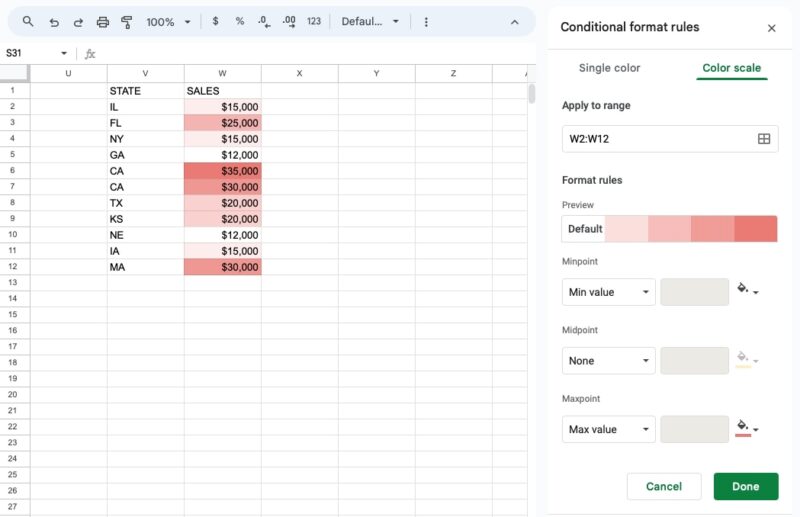Select the GA state cell

pos(145,155)
